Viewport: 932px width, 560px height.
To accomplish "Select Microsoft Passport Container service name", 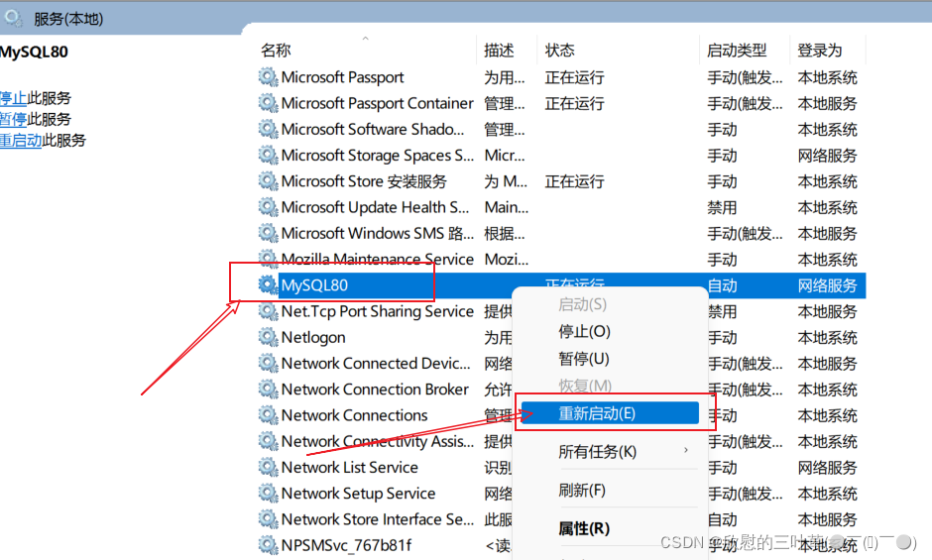I will pos(378,103).
